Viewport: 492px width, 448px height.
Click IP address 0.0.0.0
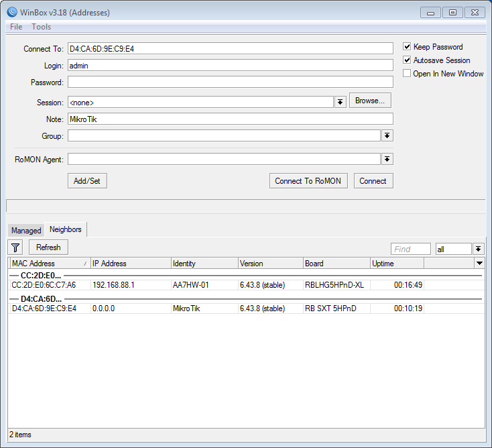coord(103,309)
